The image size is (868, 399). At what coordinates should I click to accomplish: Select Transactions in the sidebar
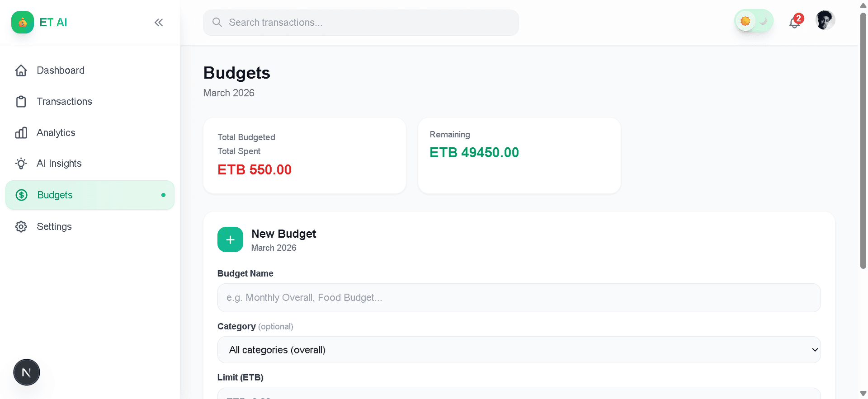pos(65,101)
